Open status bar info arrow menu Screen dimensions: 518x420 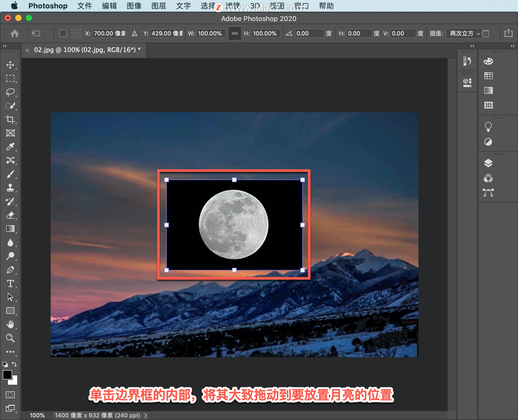click(x=145, y=416)
